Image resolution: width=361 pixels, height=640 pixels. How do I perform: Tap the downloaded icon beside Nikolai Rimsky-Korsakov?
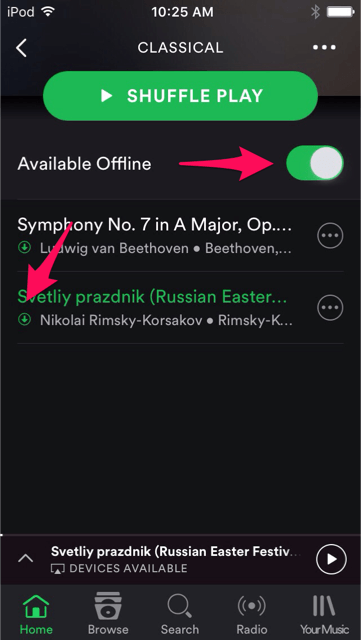[25, 320]
